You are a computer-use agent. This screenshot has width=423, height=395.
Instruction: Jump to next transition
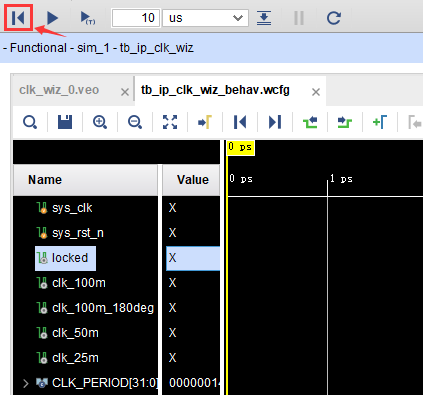click(x=345, y=122)
